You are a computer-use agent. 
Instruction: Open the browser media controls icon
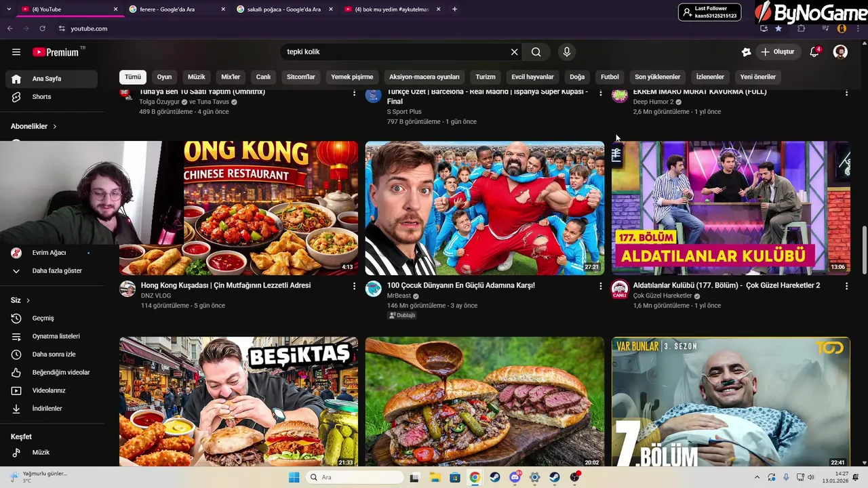pos(825,28)
